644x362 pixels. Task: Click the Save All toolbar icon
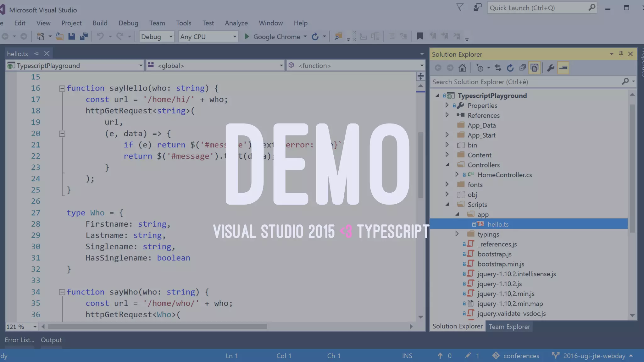(84, 36)
